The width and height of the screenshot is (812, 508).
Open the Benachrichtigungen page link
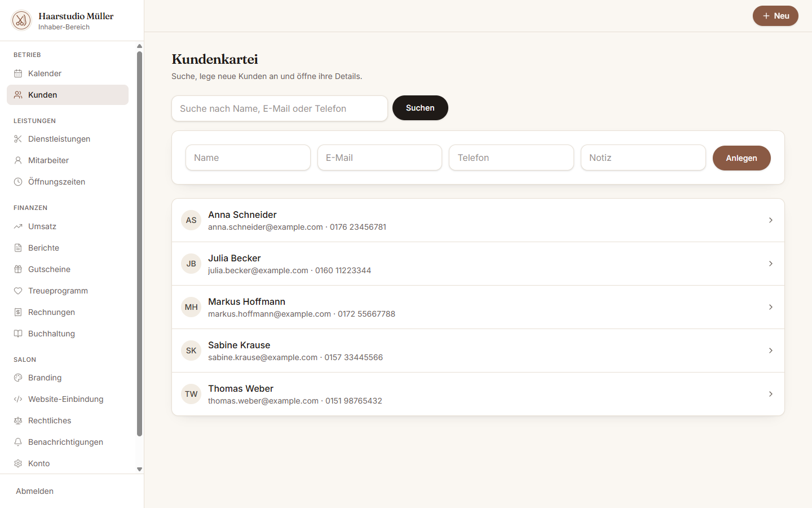click(x=68, y=442)
